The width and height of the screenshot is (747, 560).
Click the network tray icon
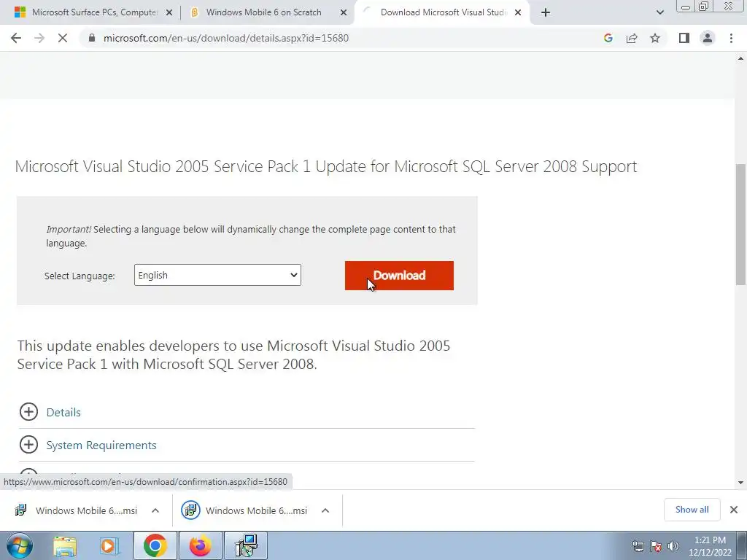click(638, 546)
